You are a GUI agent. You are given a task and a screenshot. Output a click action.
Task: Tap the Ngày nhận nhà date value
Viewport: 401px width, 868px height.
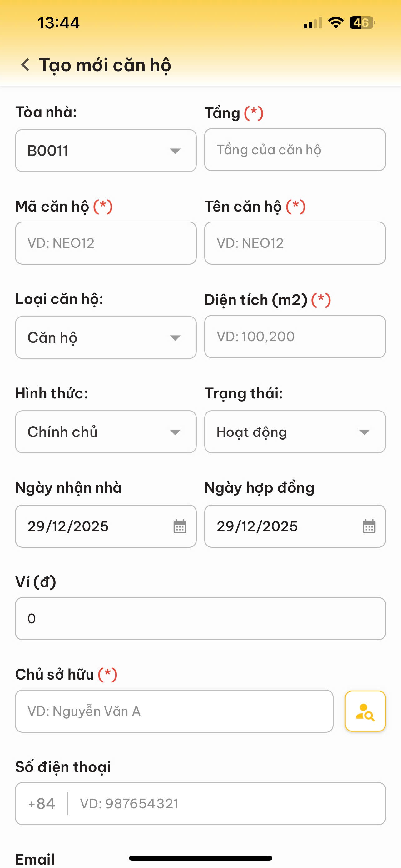[x=68, y=526]
